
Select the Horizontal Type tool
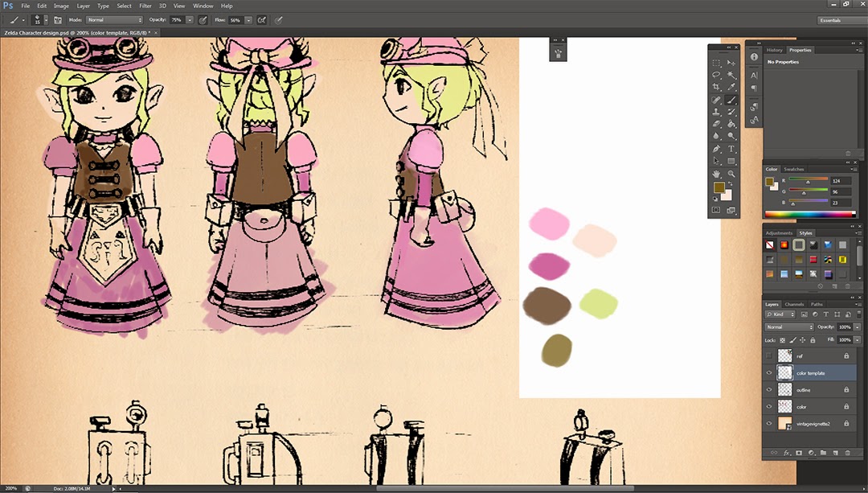731,149
